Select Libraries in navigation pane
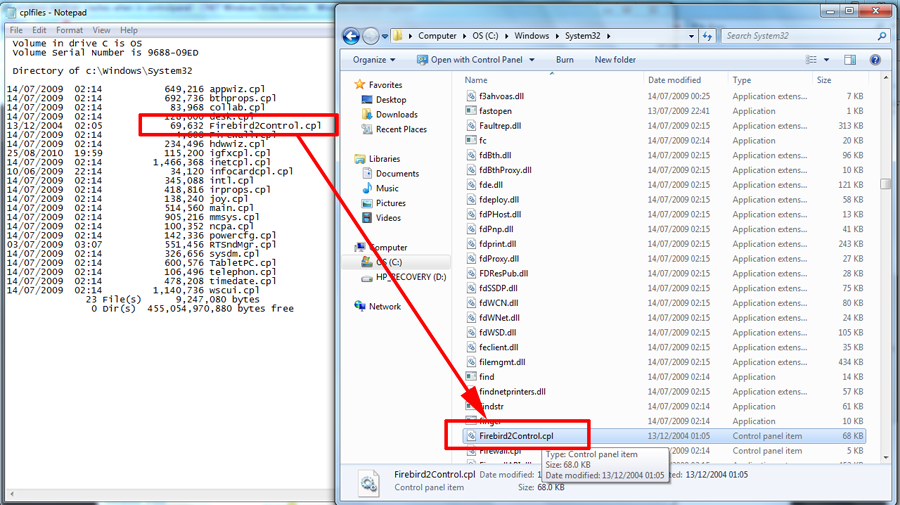The width and height of the screenshot is (900, 505). [x=384, y=158]
